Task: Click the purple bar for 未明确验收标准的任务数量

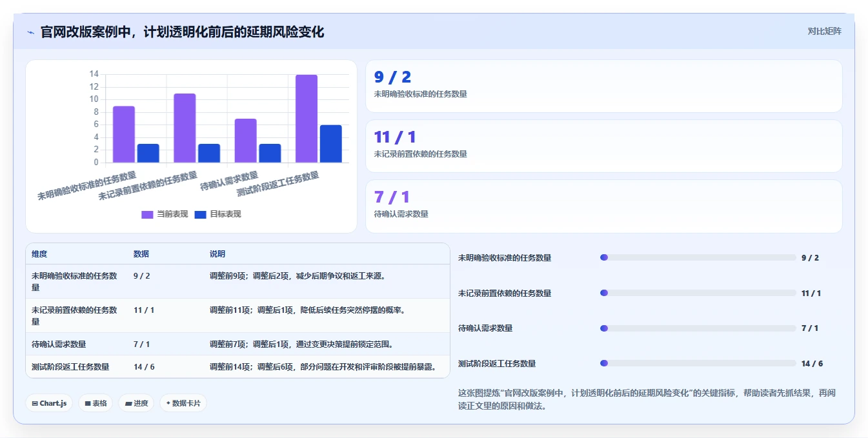Action: tap(124, 134)
